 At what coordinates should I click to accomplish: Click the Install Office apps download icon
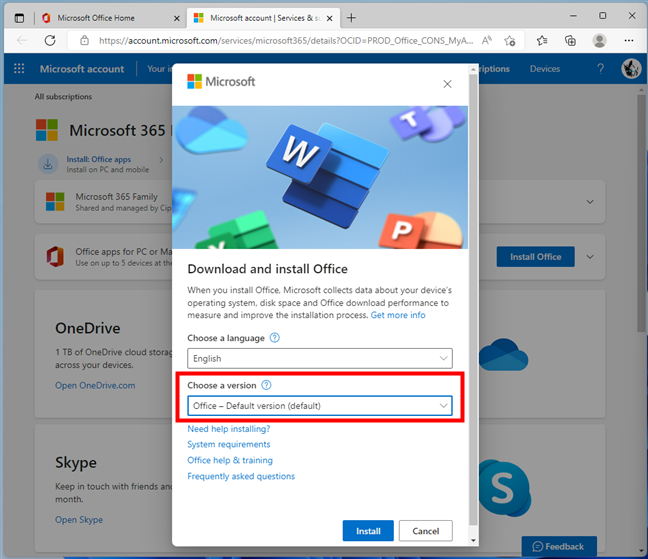pos(48,164)
